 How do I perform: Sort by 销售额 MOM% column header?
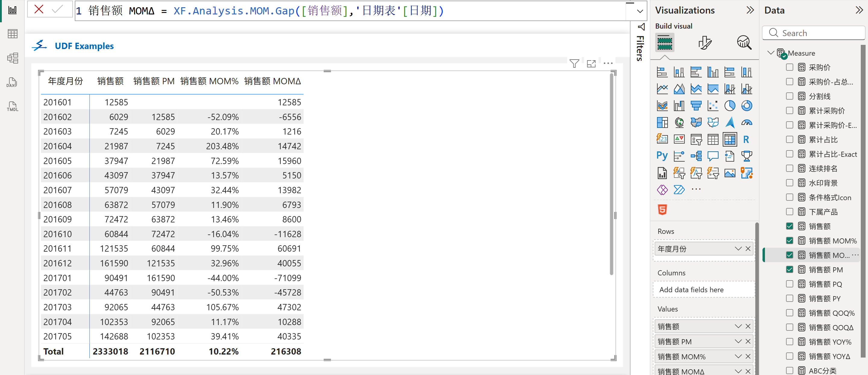[209, 81]
